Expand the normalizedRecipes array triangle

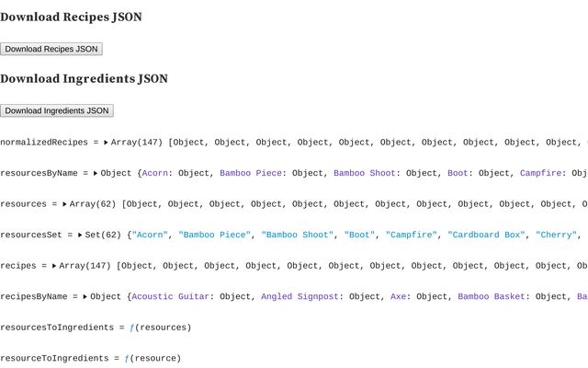[x=107, y=143]
